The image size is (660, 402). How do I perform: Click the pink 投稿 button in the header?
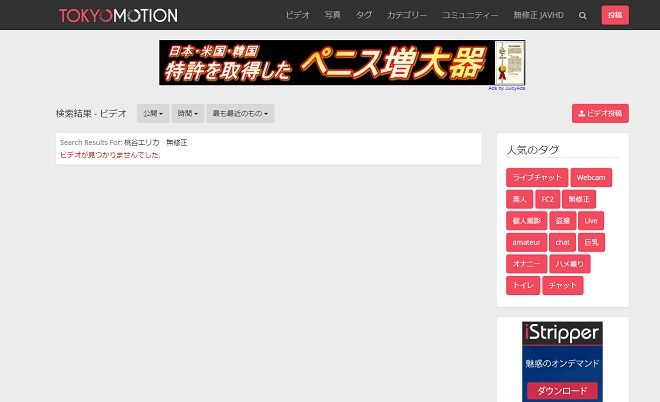coord(615,15)
